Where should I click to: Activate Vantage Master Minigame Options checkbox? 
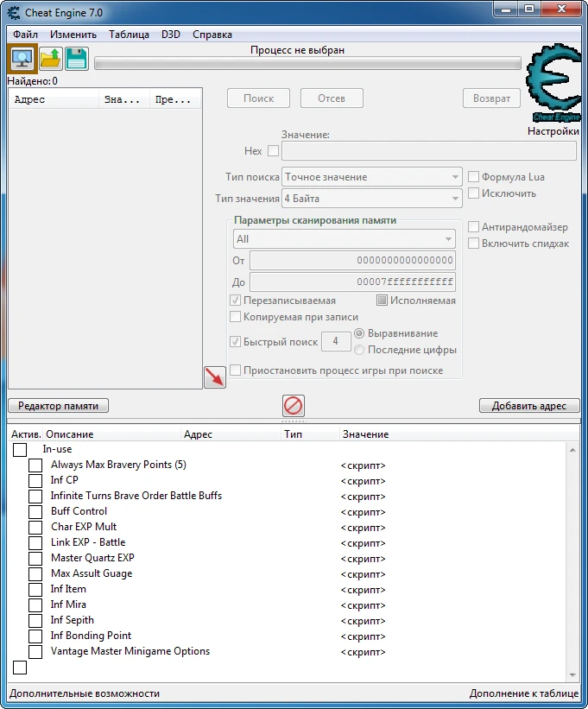tap(35, 652)
